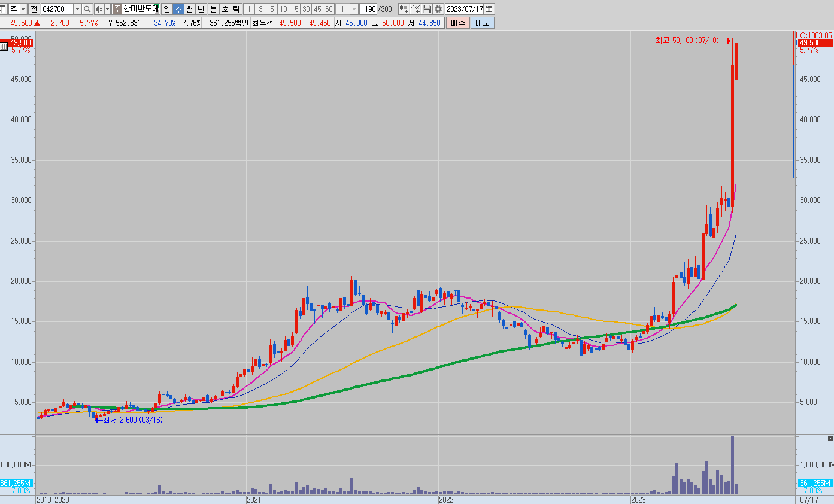The image size is (834, 504).
Task: Choose the 60 interval preset button
Action: [x=329, y=9]
